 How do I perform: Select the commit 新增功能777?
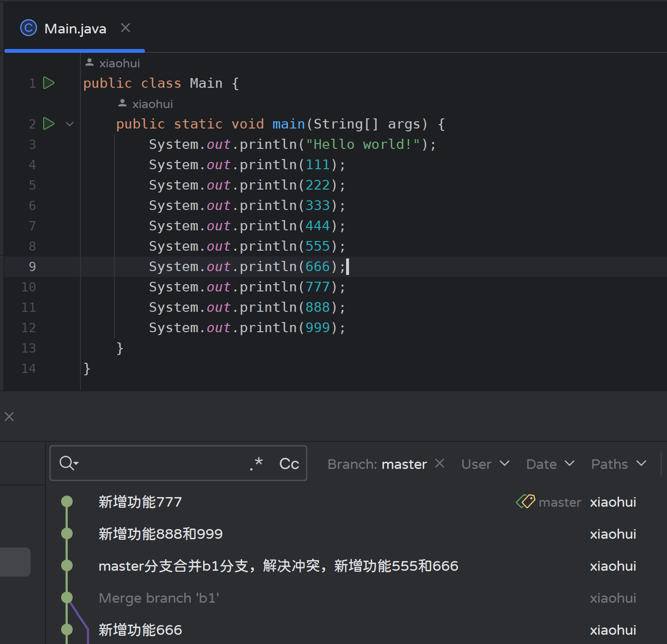[140, 502]
